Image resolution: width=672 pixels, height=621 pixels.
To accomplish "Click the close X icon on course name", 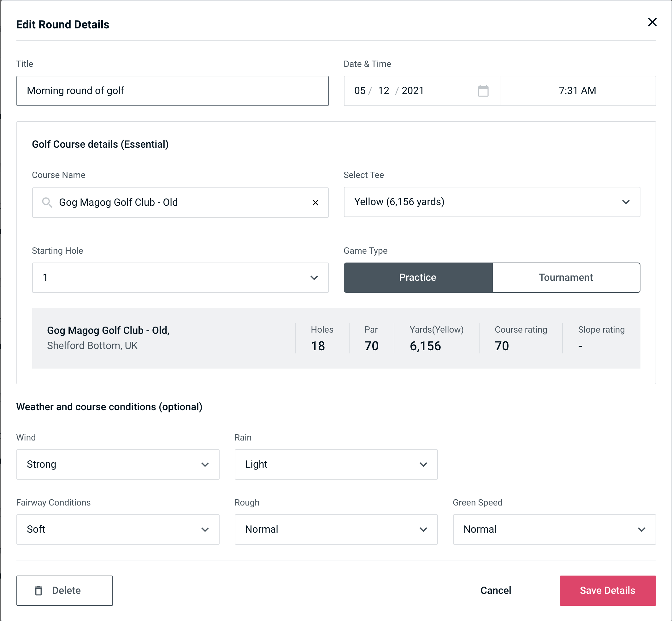I will (315, 203).
